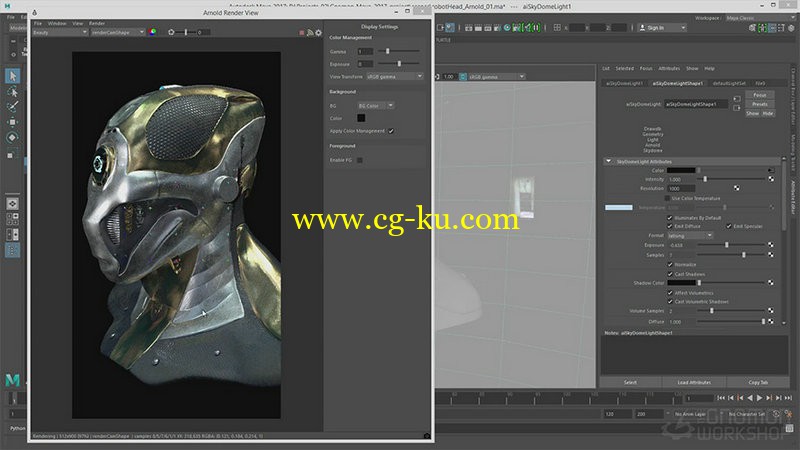Click the Sign In user icon
800x450 pixels.
[642, 28]
